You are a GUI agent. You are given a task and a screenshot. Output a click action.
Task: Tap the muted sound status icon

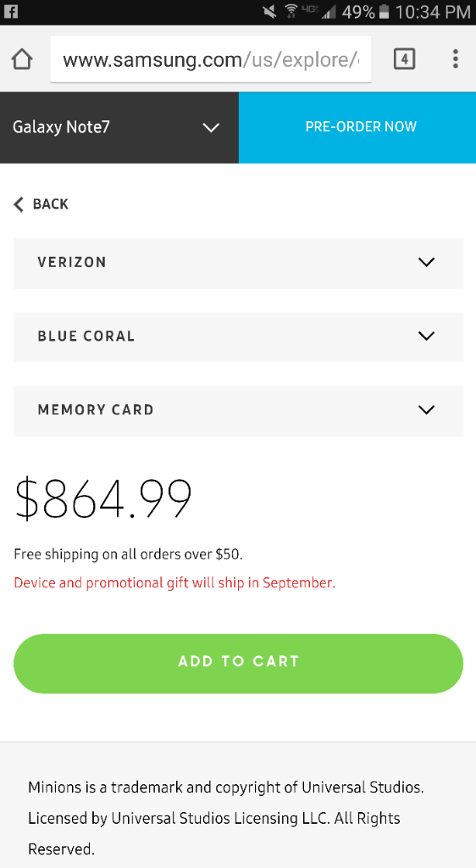point(270,11)
